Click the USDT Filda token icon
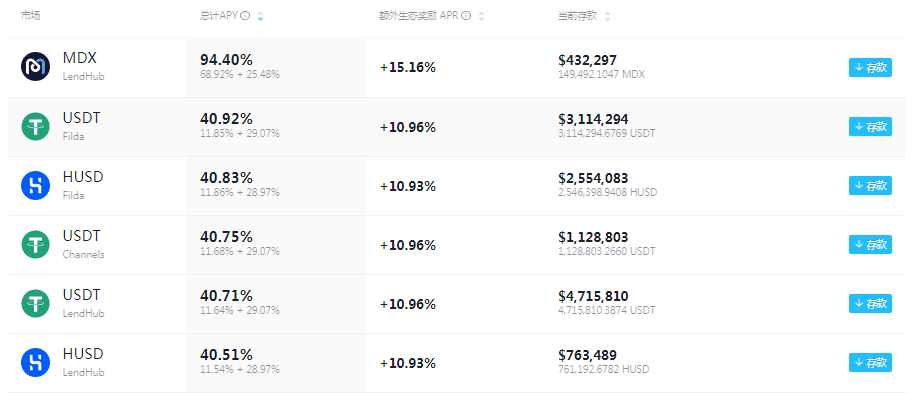The width and height of the screenshot is (916, 393). coord(36,126)
